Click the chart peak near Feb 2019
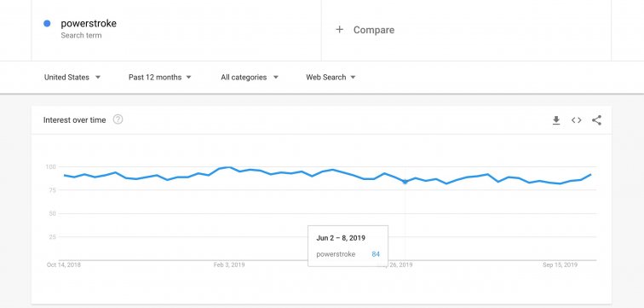This screenshot has width=644, height=308. pyautogui.click(x=229, y=167)
